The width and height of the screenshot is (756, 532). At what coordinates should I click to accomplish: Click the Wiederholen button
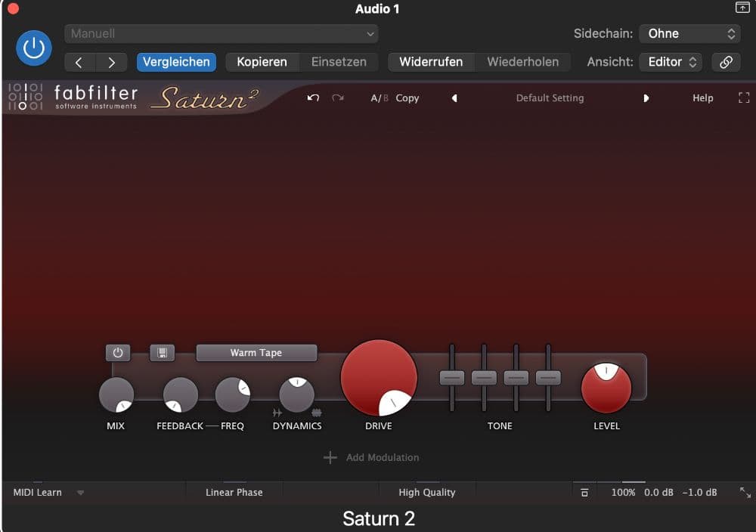pos(522,62)
